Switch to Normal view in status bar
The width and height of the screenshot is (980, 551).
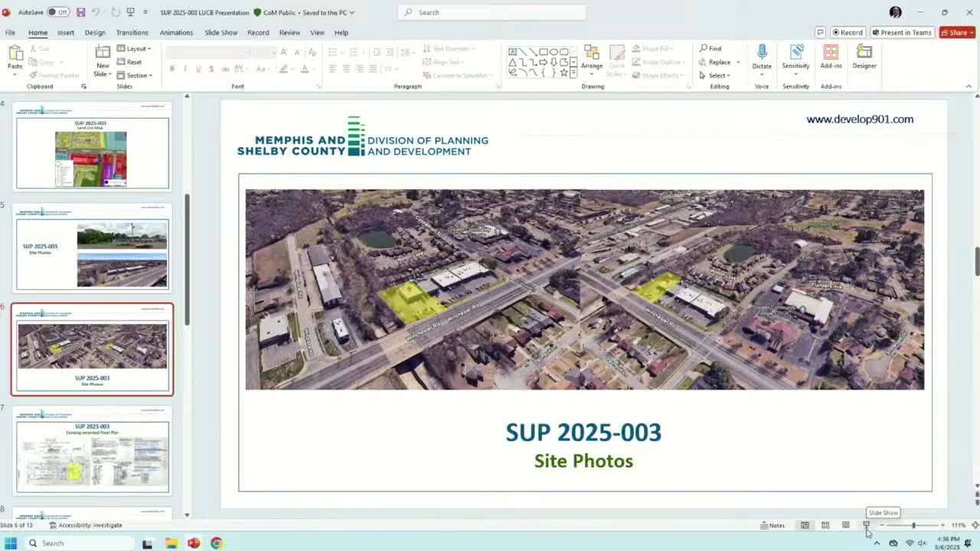point(805,525)
